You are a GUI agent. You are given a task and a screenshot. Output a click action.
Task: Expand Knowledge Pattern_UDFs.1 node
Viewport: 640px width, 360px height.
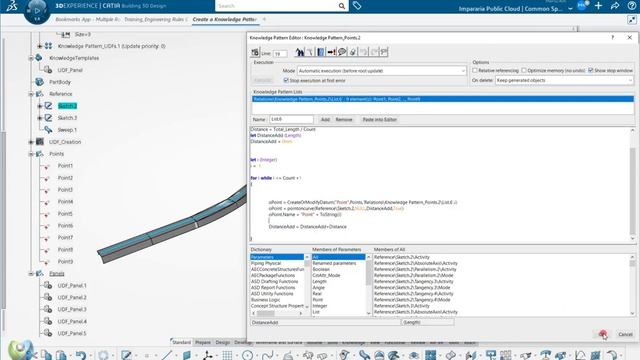click(40, 46)
